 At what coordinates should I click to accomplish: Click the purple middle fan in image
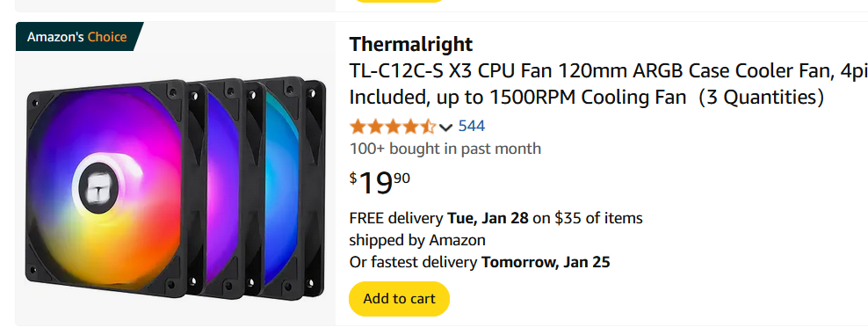[224, 188]
